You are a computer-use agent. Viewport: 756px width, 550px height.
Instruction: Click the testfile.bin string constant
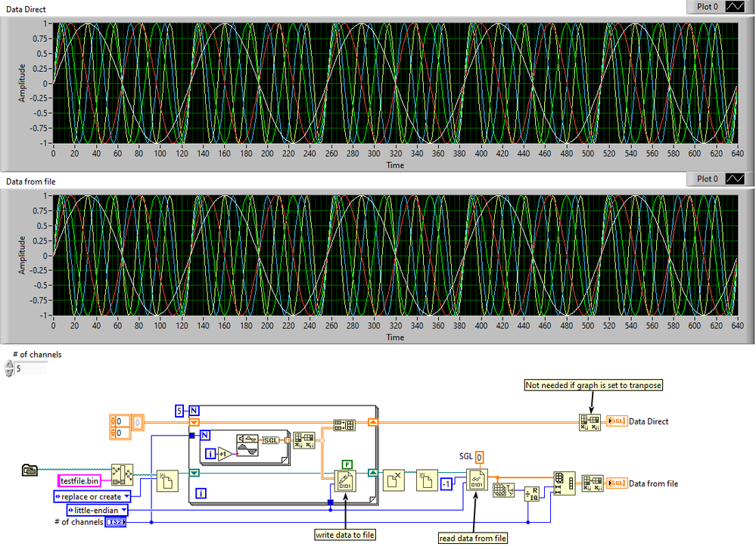click(x=79, y=480)
